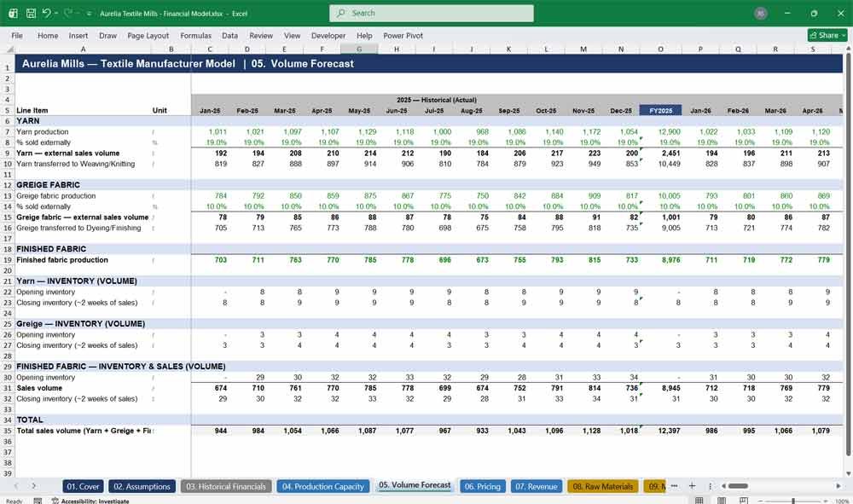Open the View ribbon tab
Image resolution: width=853 pixels, height=504 pixels.
point(292,35)
